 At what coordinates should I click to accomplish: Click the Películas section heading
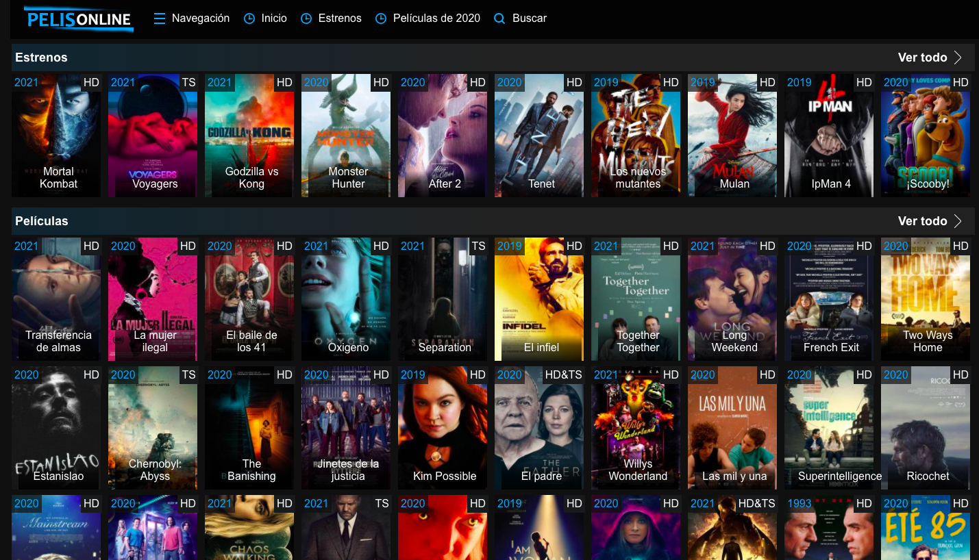coord(42,221)
